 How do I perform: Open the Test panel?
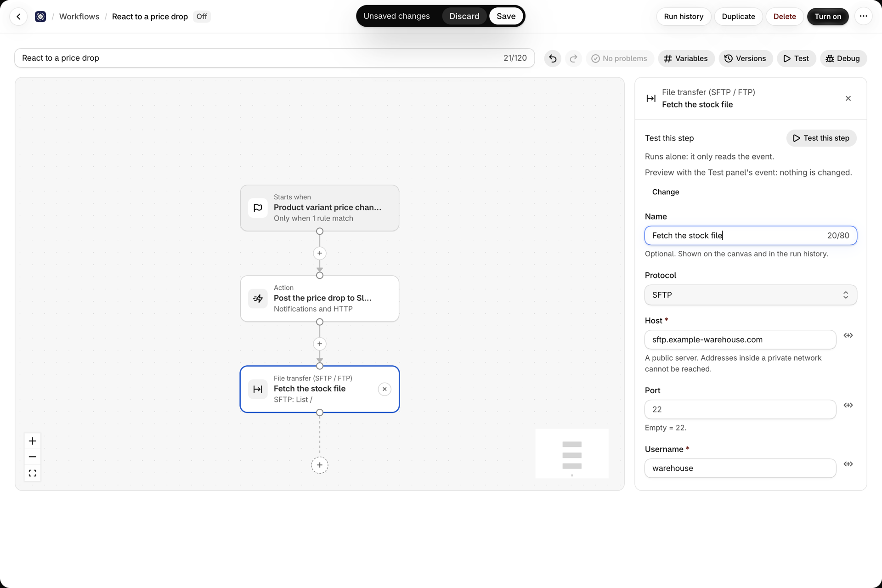796,58
